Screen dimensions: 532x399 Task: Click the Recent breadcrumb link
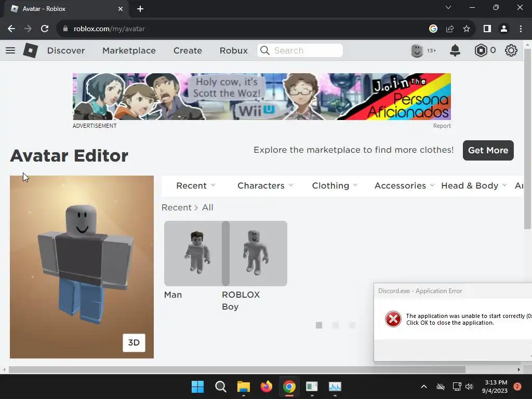click(x=177, y=207)
